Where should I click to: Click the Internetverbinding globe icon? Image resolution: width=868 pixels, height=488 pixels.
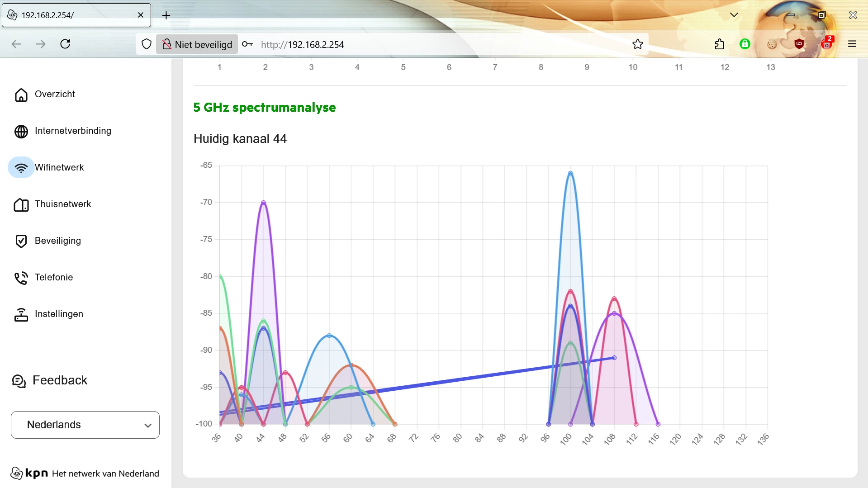point(21,131)
